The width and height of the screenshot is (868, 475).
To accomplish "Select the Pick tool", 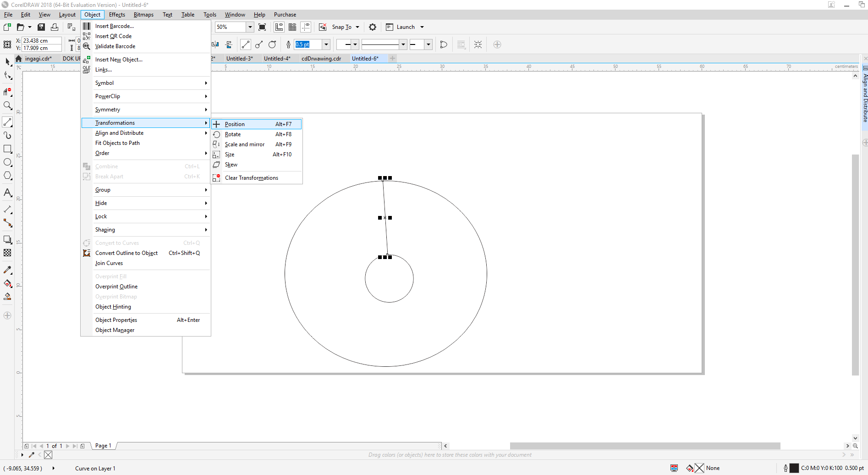I will click(x=7, y=61).
